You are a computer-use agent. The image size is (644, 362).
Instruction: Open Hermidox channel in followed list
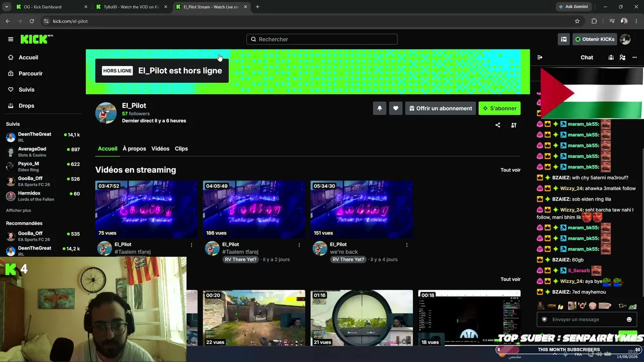click(43, 196)
